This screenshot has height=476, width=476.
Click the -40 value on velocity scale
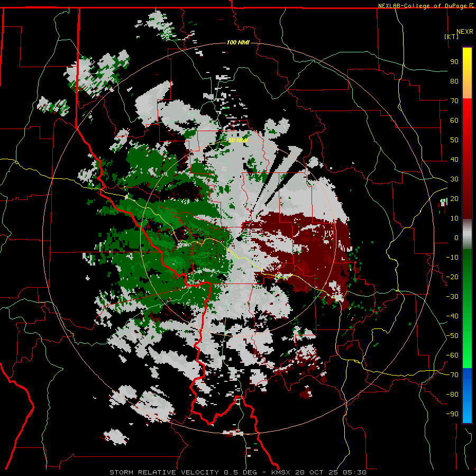pyautogui.click(x=452, y=316)
